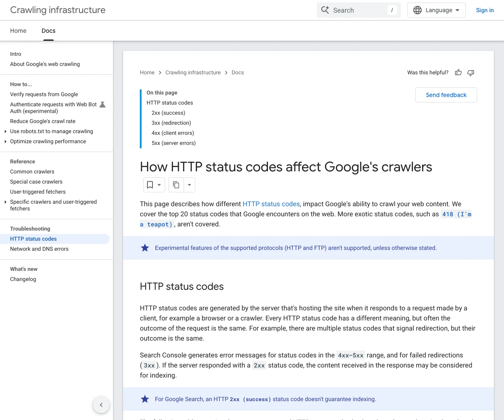The height and width of the screenshot is (420, 504).
Task: Open the copy page dropdown arrow
Action: click(189, 185)
